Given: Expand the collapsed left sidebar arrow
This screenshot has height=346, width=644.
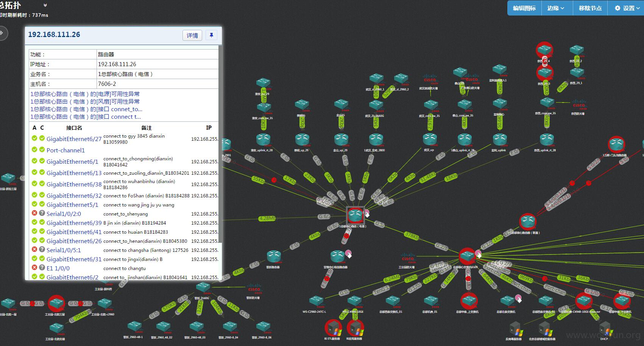Looking at the screenshot, I should [x=2, y=33].
